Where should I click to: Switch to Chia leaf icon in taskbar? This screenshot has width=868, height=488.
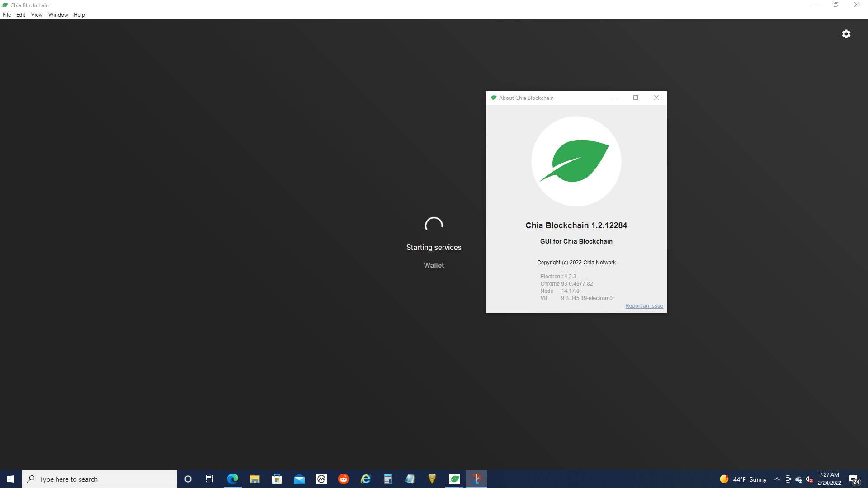(454, 479)
